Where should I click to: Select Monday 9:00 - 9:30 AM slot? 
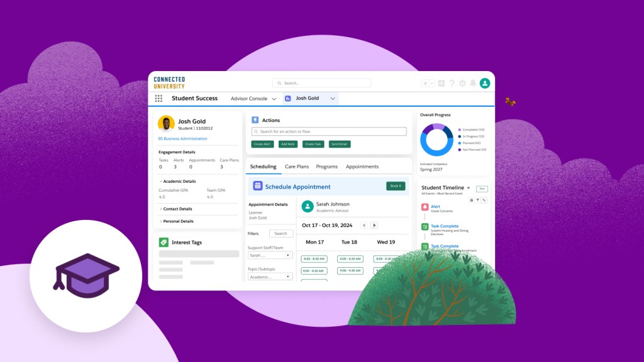tap(314, 271)
